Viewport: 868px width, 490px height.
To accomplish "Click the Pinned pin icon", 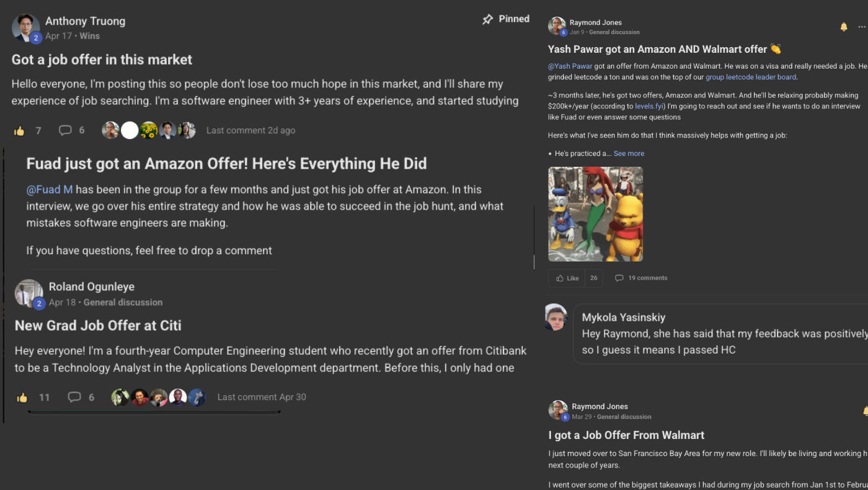I will point(488,19).
